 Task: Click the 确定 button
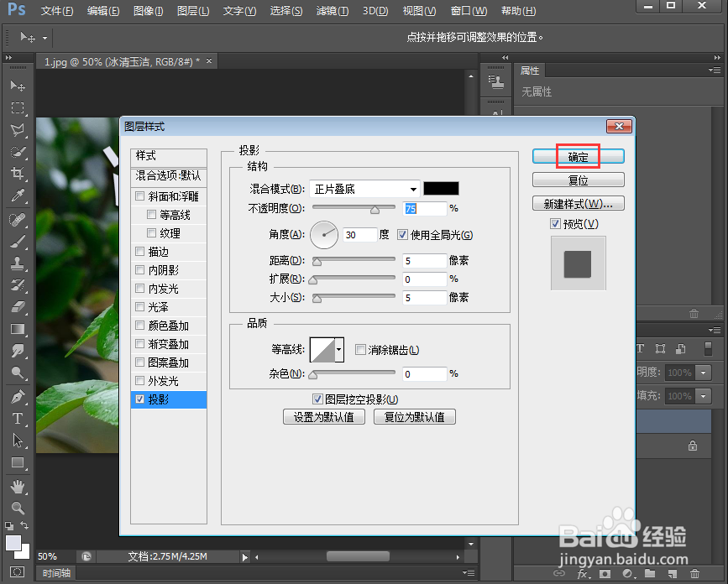point(578,157)
